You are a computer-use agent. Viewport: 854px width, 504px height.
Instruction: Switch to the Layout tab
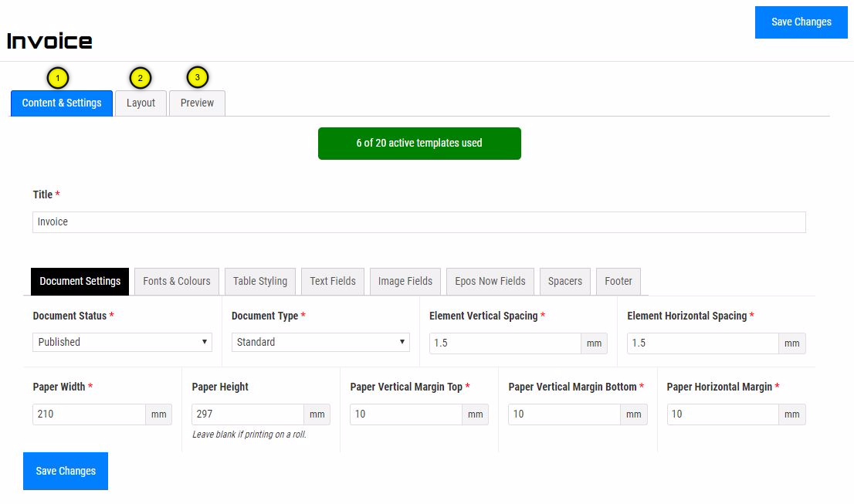(141, 103)
